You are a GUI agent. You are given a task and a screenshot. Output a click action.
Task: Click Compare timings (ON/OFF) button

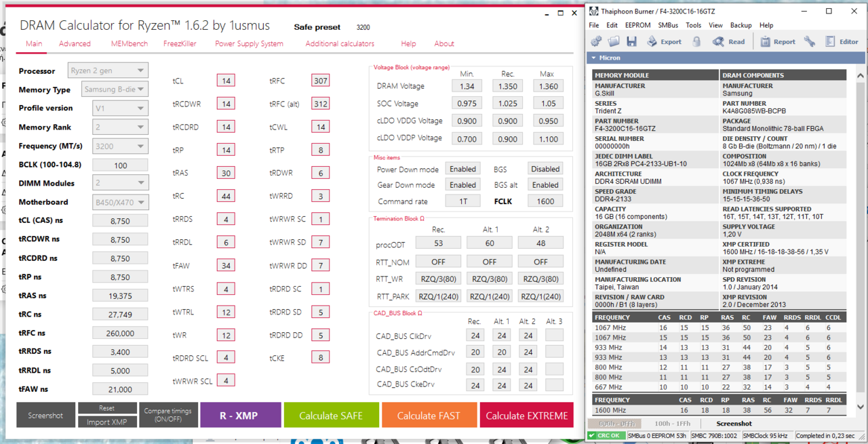coord(168,416)
